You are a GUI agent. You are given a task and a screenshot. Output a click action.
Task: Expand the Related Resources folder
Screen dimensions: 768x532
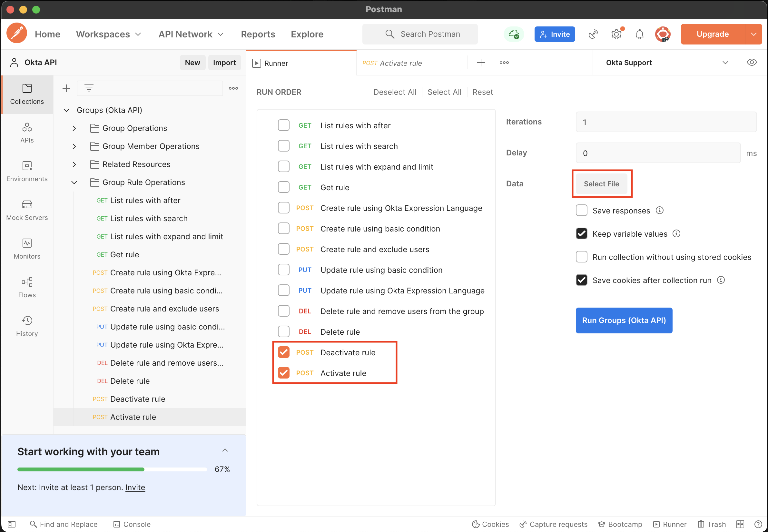pos(74,164)
